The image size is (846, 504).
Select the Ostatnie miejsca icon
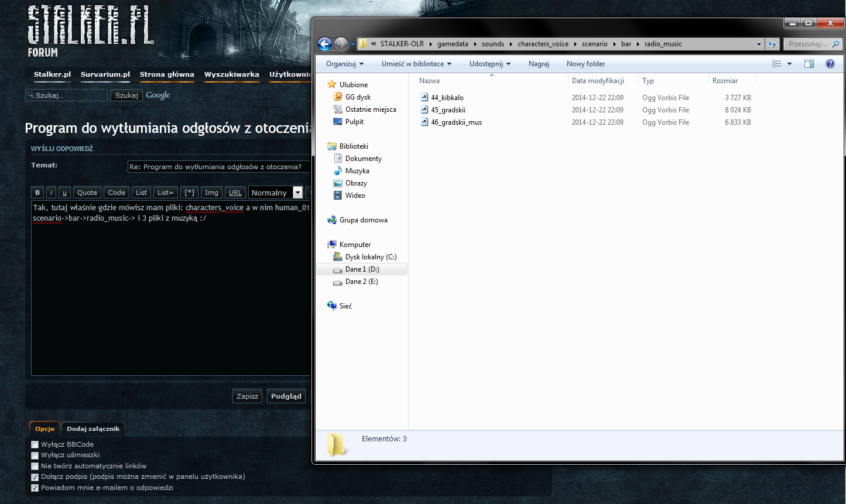tap(338, 109)
